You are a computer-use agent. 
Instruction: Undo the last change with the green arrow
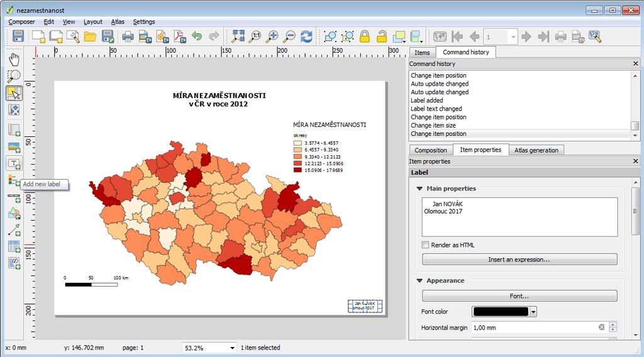click(x=197, y=36)
